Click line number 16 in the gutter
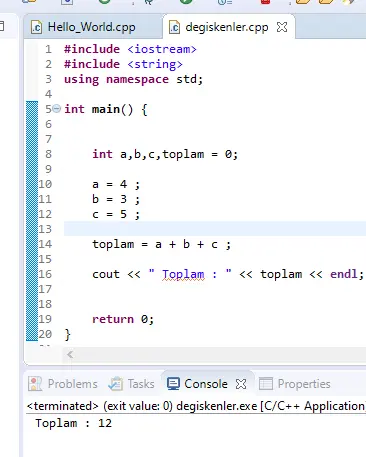Viewport: 366px width, 457px height. point(45,274)
